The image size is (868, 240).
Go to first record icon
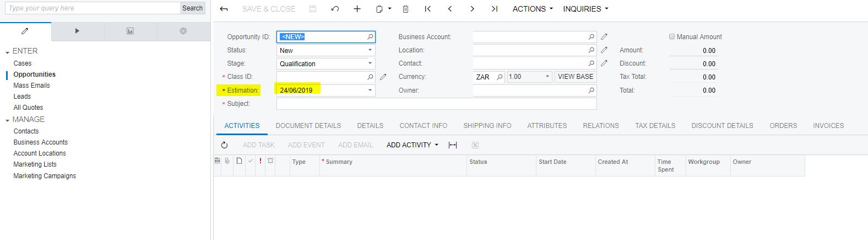(x=427, y=9)
